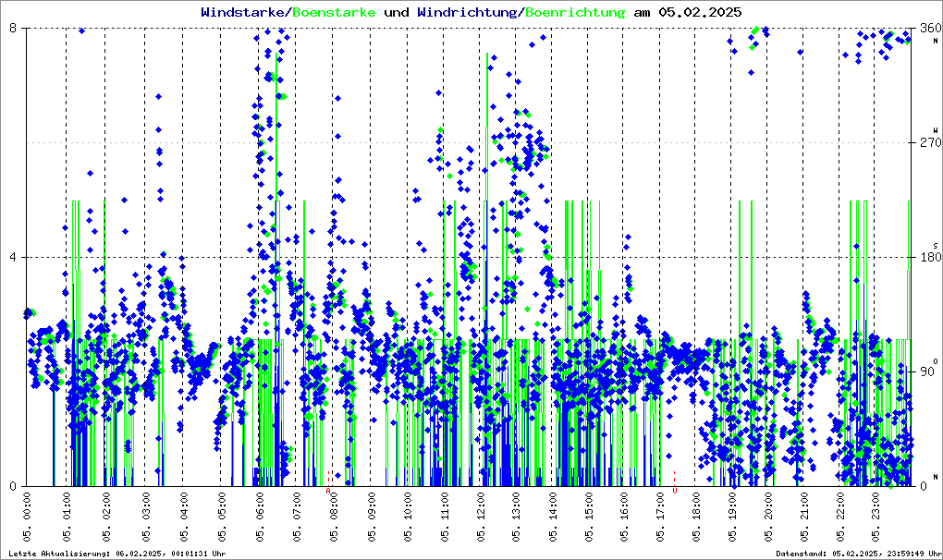The width and height of the screenshot is (943, 560).
Task: Click the "Letzte Aktualisierung" footer text
Action: point(116,554)
